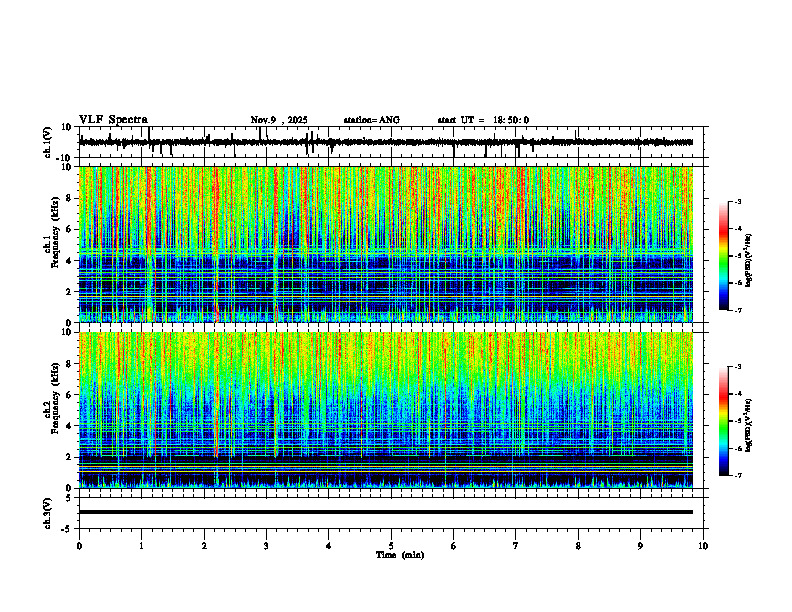This screenshot has height=612, width=792.
Task: Click the ch.1 spectrogram color scale bar
Action: (x=723, y=256)
